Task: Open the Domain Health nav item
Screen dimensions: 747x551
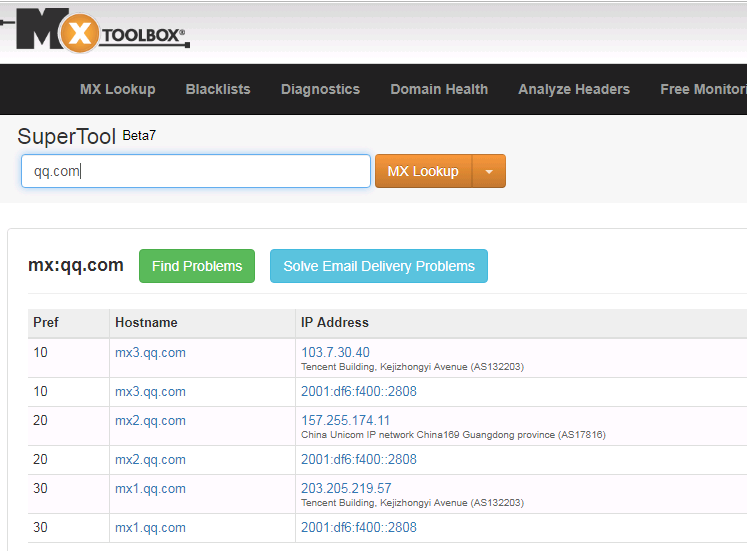Action: click(439, 89)
